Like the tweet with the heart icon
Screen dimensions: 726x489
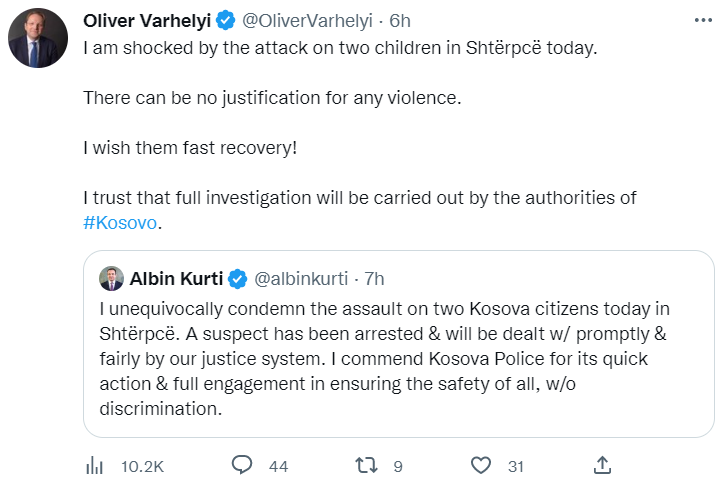click(481, 465)
